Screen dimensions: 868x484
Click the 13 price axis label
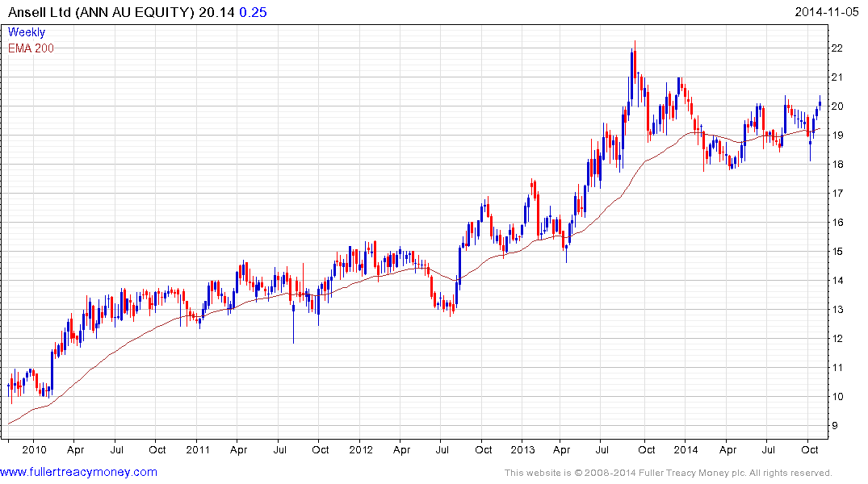point(837,310)
